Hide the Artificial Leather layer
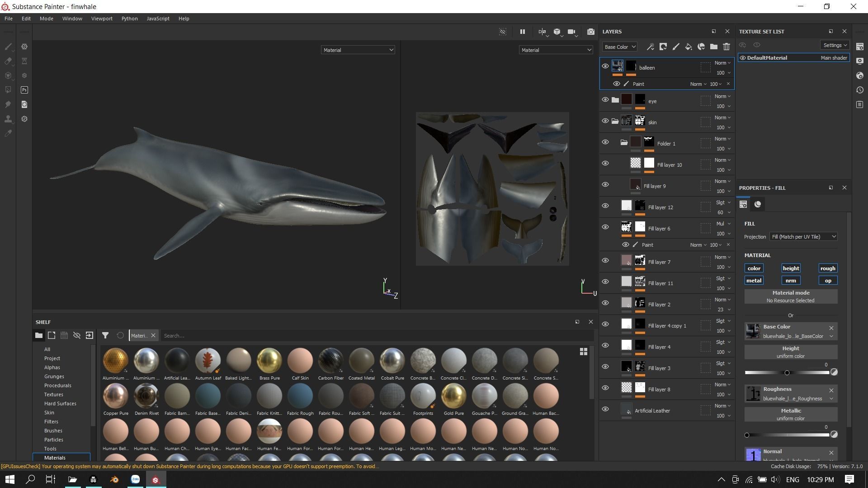 point(605,409)
